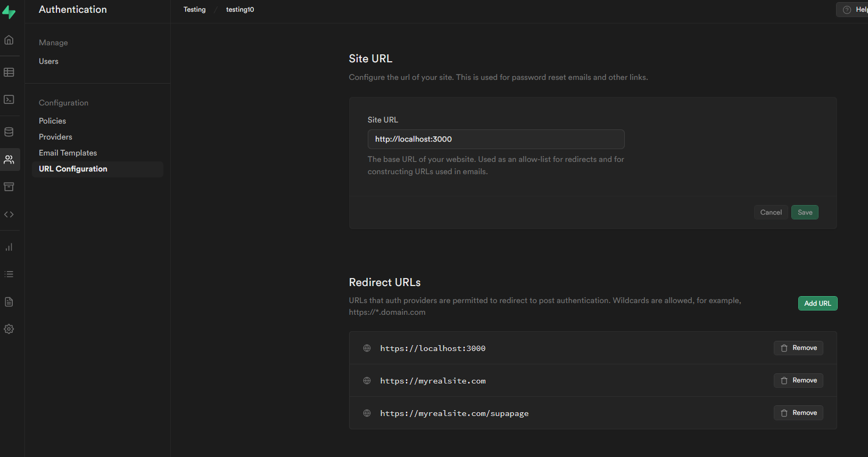Navigate to Providers settings
Viewport: 868px width, 457px height.
point(55,137)
